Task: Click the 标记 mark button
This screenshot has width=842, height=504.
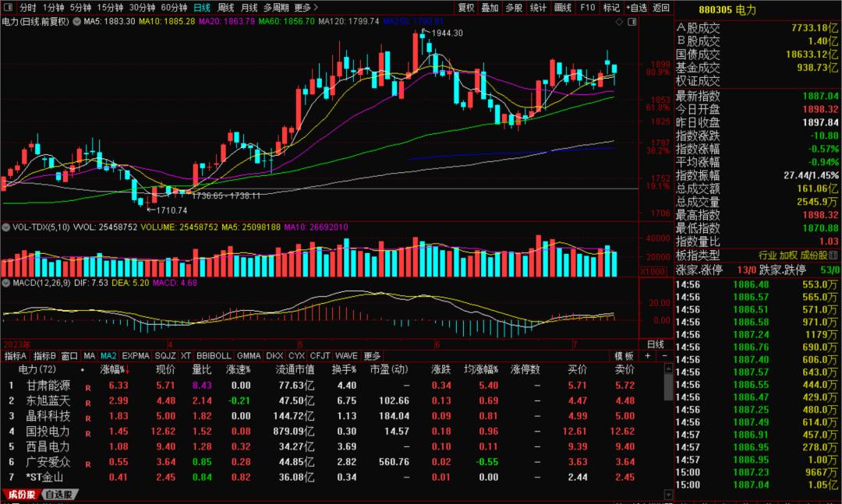Action: (612, 8)
